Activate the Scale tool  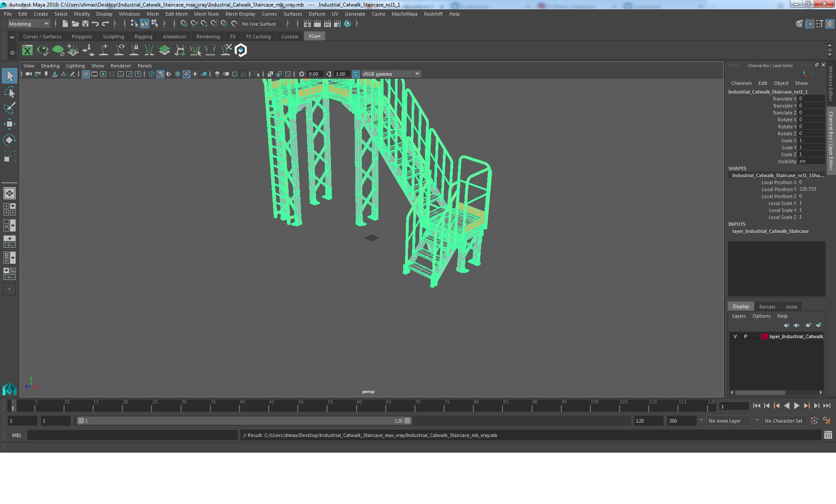9,156
